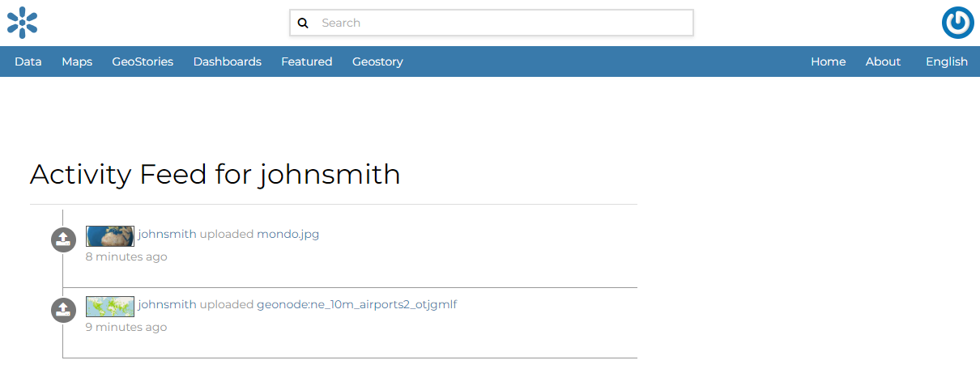
Task: Select Dashboards in the navigation bar
Action: pos(227,61)
